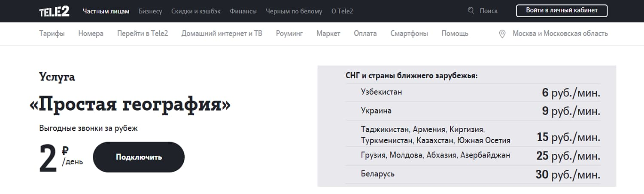The image size is (644, 194).
Task: Open the Помощь help page
Action: pyautogui.click(x=455, y=34)
